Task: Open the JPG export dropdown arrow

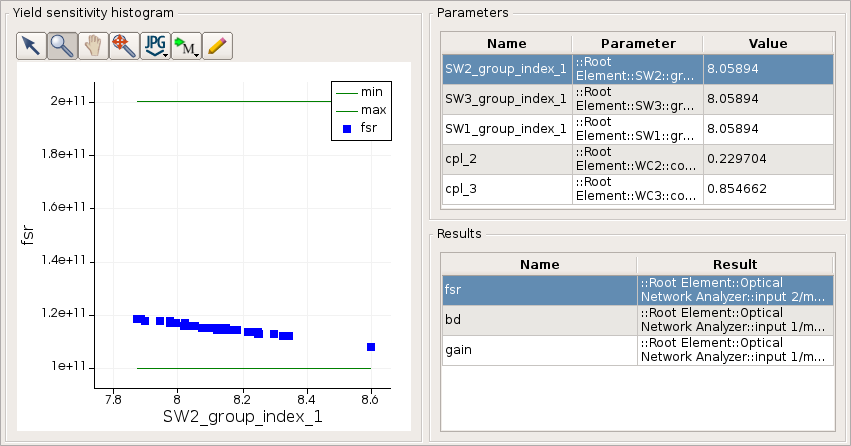Action: pos(165,55)
